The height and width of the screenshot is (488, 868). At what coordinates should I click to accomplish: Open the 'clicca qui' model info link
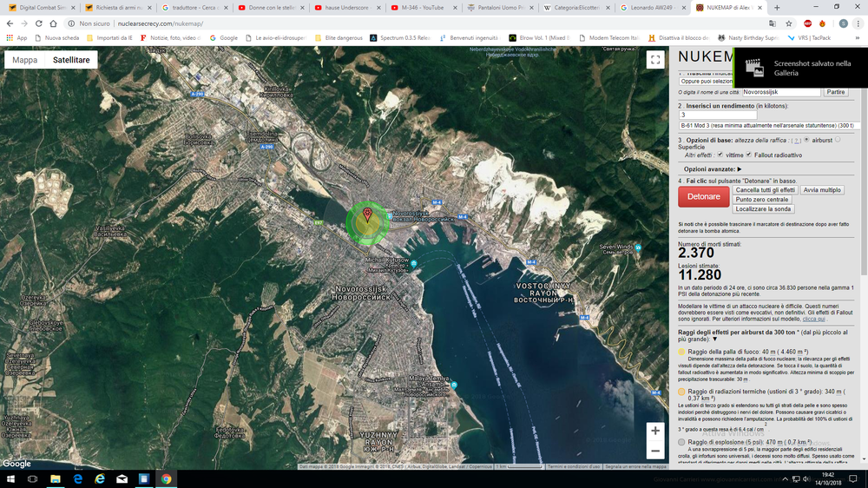tap(813, 319)
